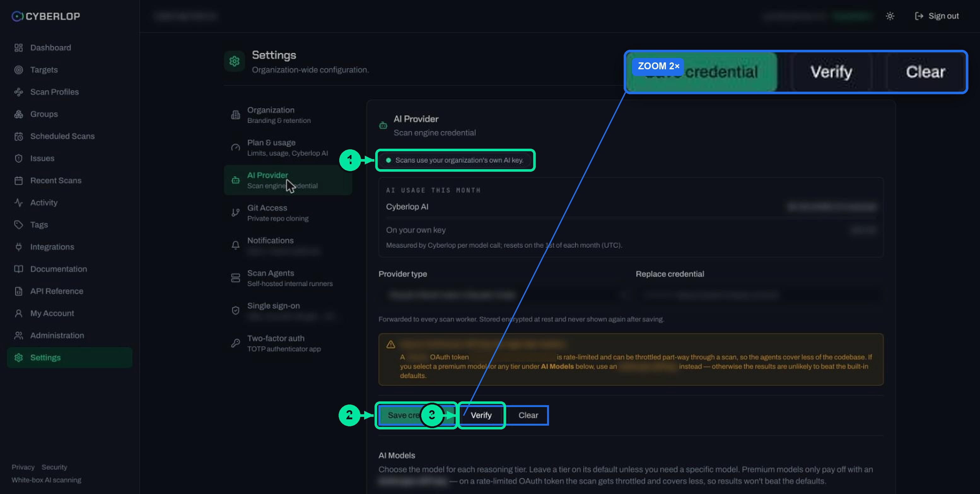
Task: Open Single sign-on settings section
Action: point(288,310)
